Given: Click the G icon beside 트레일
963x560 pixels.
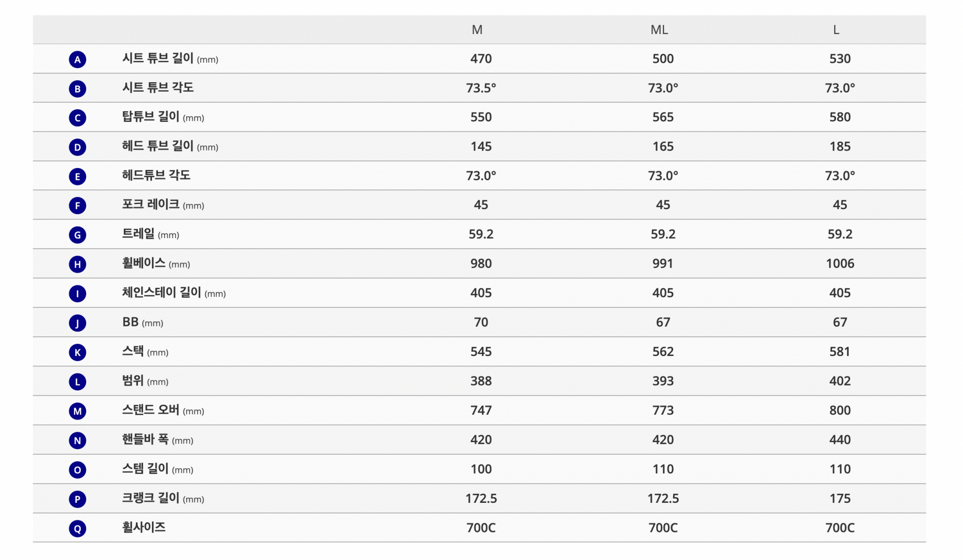Looking at the screenshot, I should click(77, 235).
